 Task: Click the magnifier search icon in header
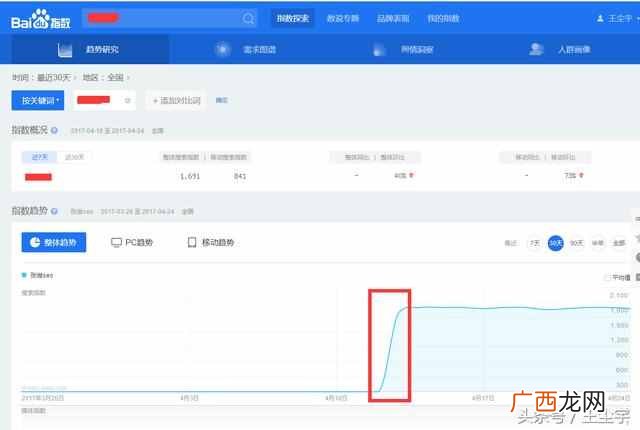pyautogui.click(x=248, y=18)
